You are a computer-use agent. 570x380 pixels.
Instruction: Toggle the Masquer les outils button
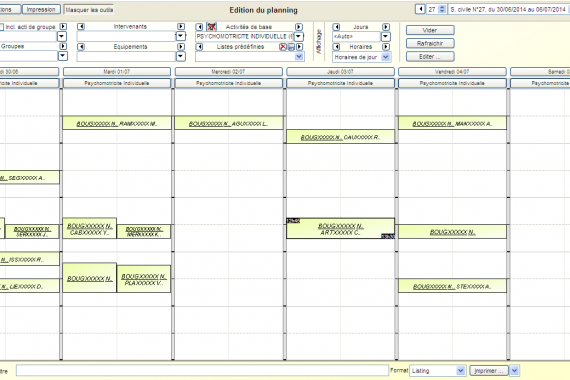[89, 10]
